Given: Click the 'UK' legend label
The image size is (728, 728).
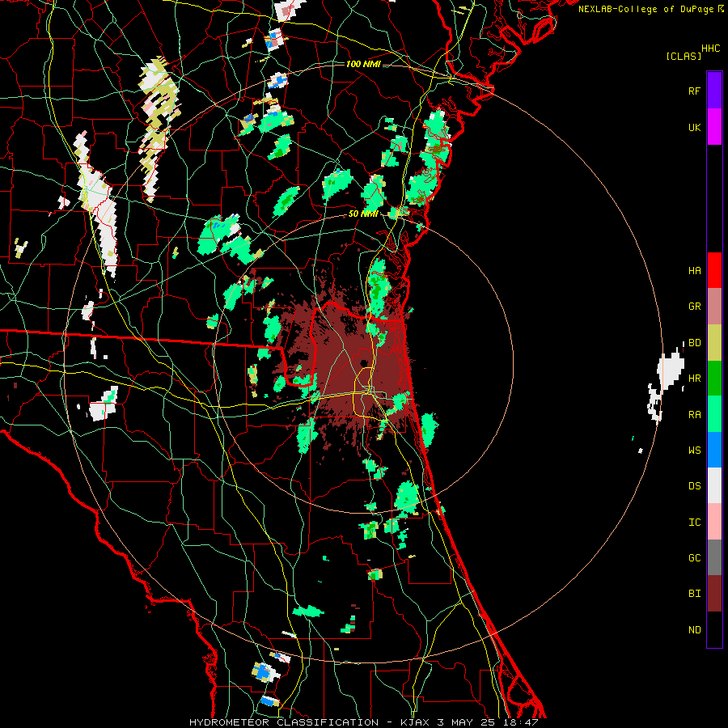Looking at the screenshot, I should (694, 127).
